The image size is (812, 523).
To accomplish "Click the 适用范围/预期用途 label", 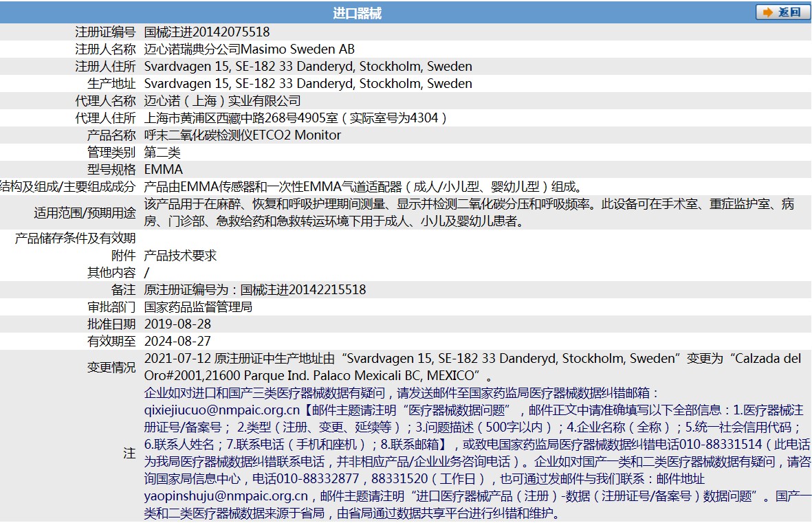I will coord(85,213).
